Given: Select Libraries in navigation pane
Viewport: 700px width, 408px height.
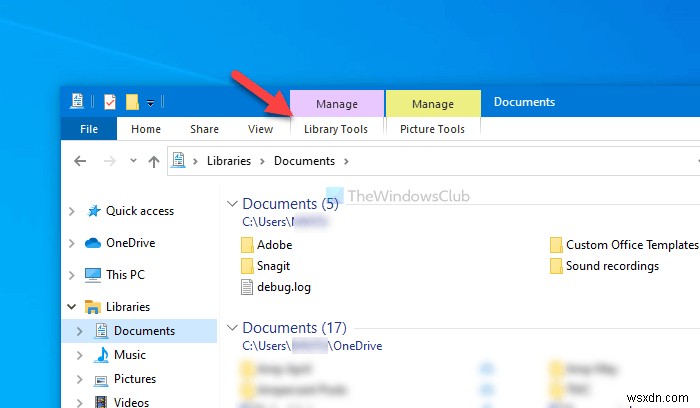Looking at the screenshot, I should 128,307.
